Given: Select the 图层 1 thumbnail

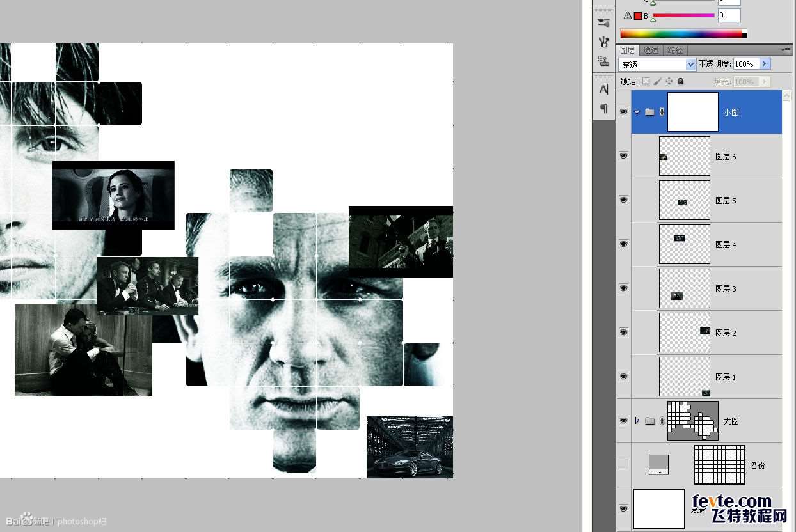Looking at the screenshot, I should click(x=685, y=377).
